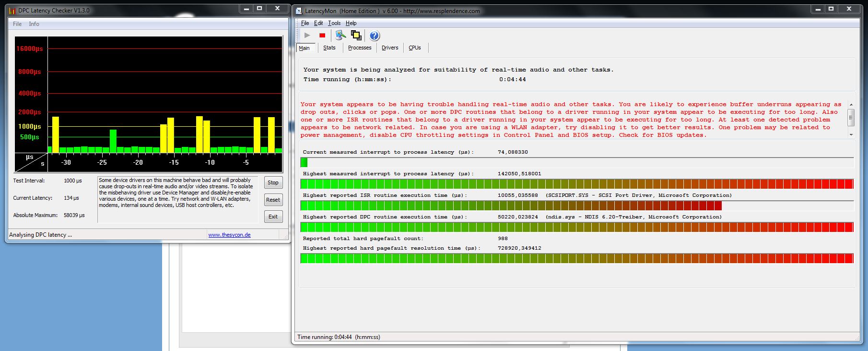Click the highest interrupt to process latency bar
868x351 pixels.
point(577,184)
